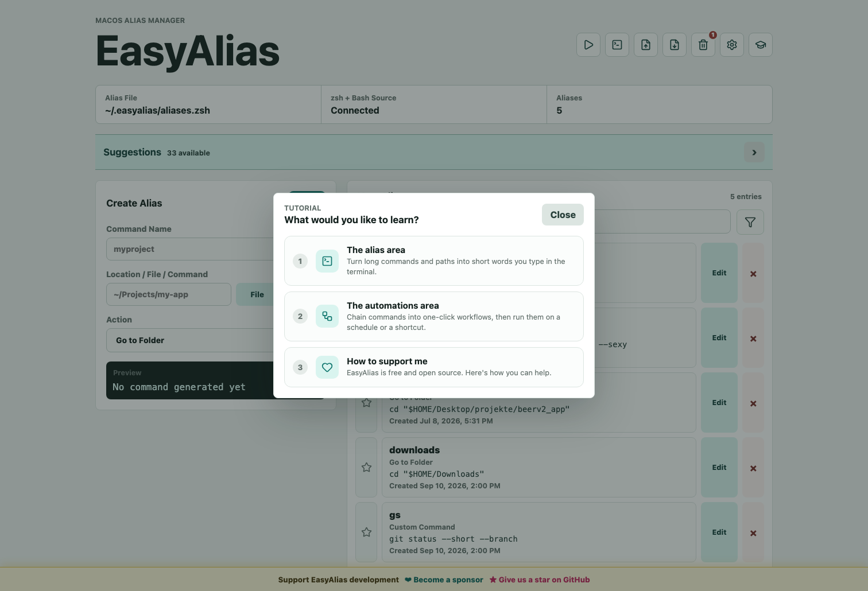This screenshot has height=591, width=868.
Task: Click the workflow icon beside The automations area
Action: tap(327, 316)
